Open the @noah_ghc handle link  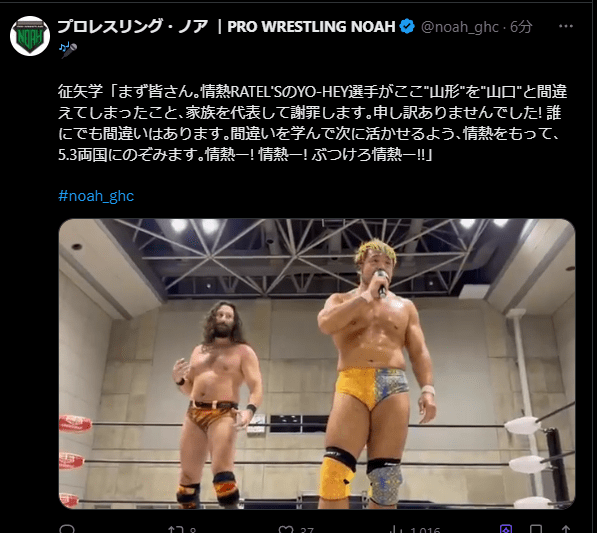pyautogui.click(x=460, y=27)
